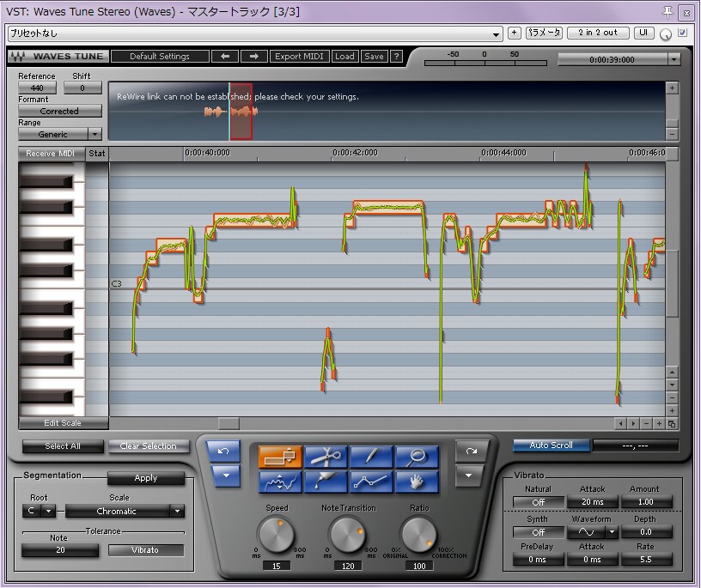
Task: Select the Slice (scissors) tool
Action: [326, 456]
